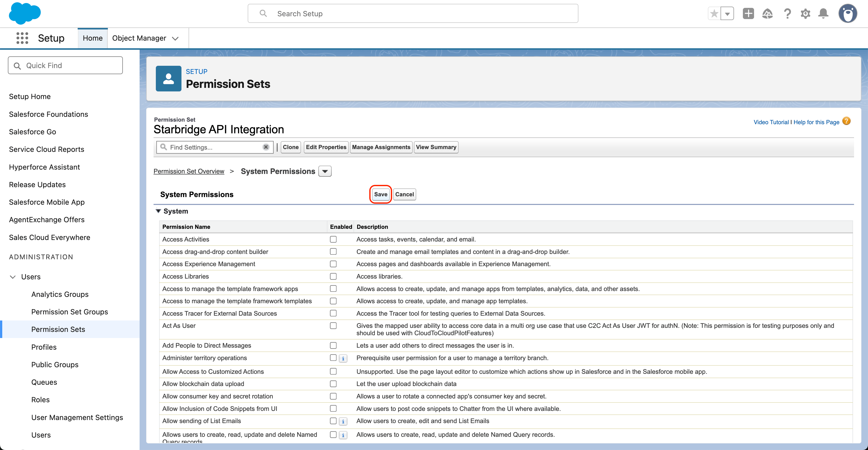Click the Salesforce cloud logo

[25, 13]
